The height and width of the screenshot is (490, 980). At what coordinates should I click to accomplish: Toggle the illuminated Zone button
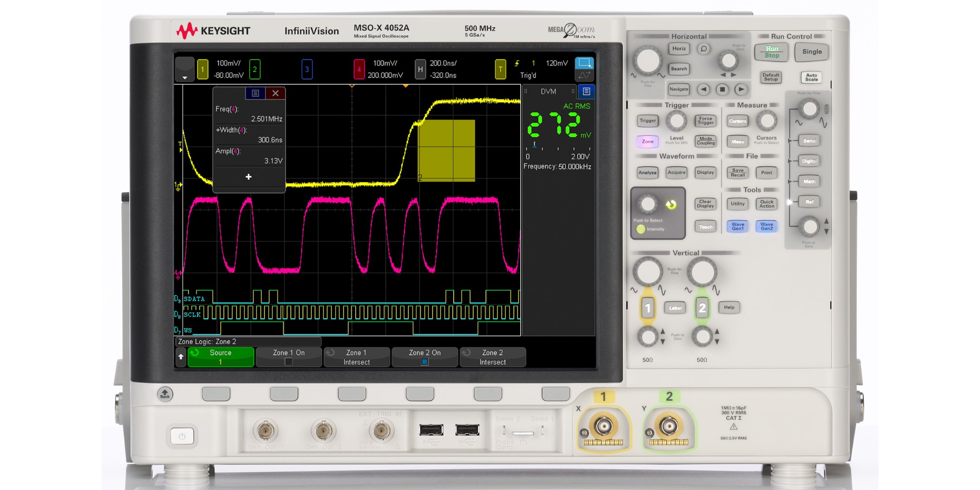(x=648, y=141)
